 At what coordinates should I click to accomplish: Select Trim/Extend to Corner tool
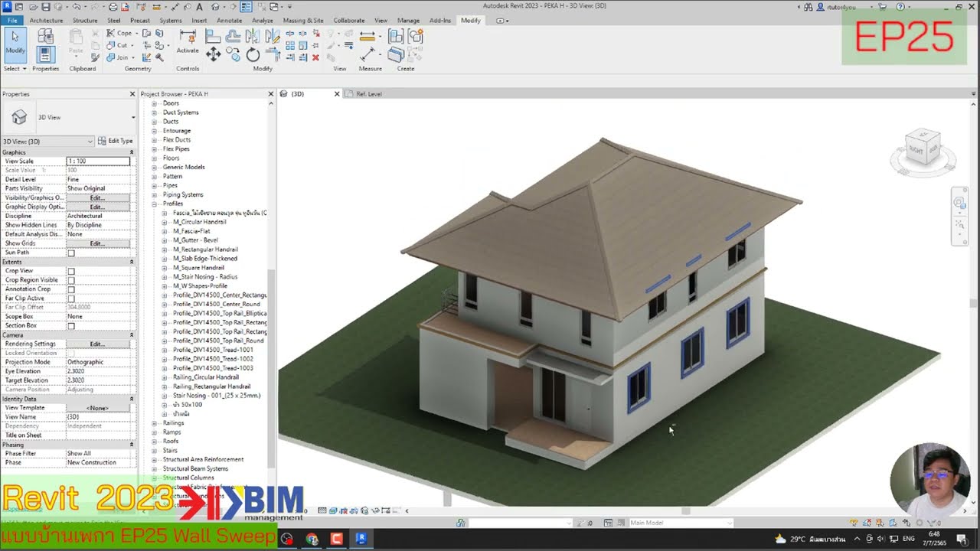[272, 54]
